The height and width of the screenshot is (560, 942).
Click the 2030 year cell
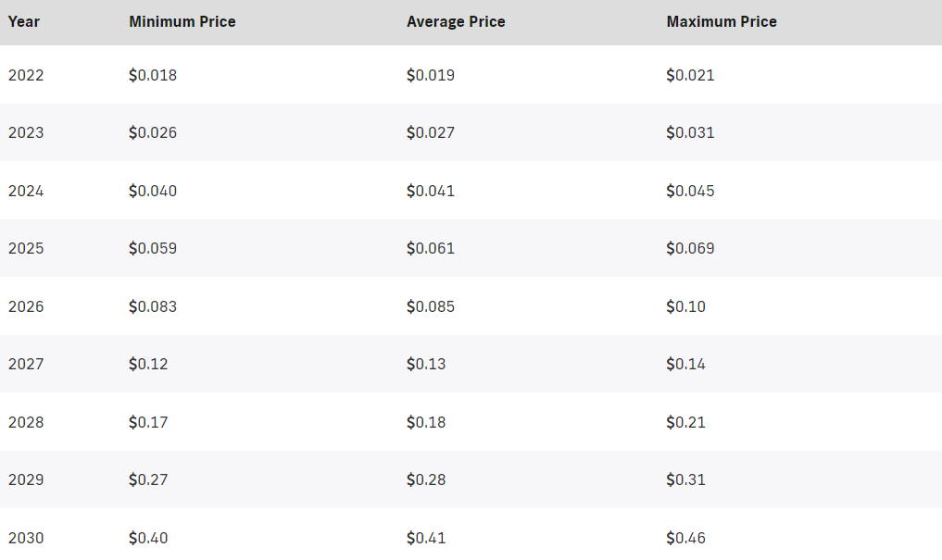pyautogui.click(x=26, y=538)
